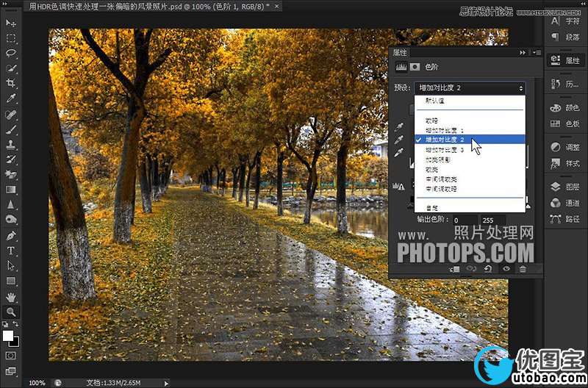Open the 预设 preset dropdown
This screenshot has width=588, height=388.
point(470,87)
